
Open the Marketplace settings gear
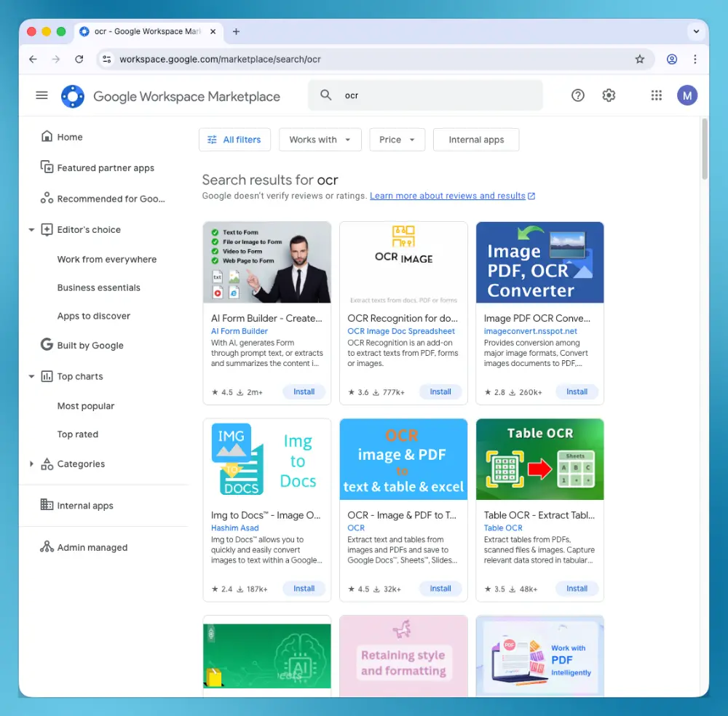coord(609,95)
